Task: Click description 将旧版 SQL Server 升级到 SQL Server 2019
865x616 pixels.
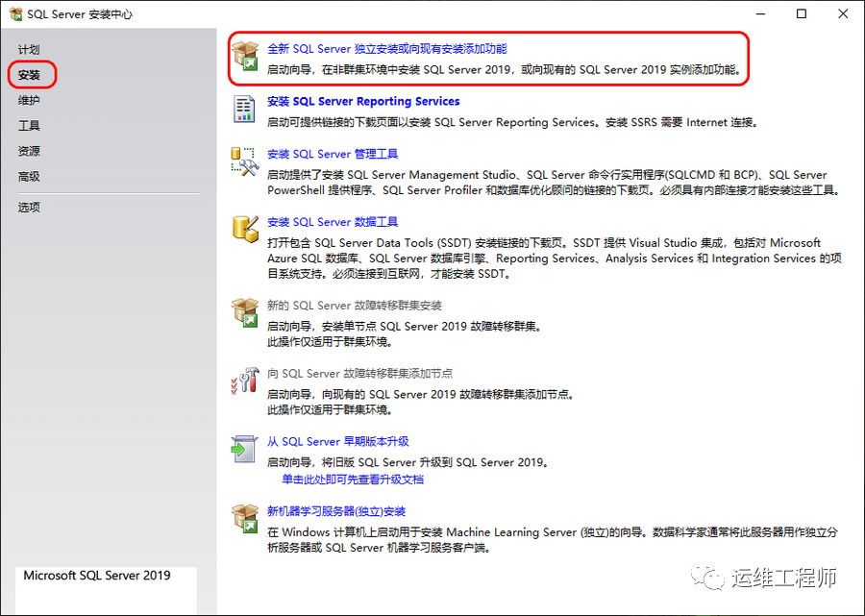Action: pos(408,462)
